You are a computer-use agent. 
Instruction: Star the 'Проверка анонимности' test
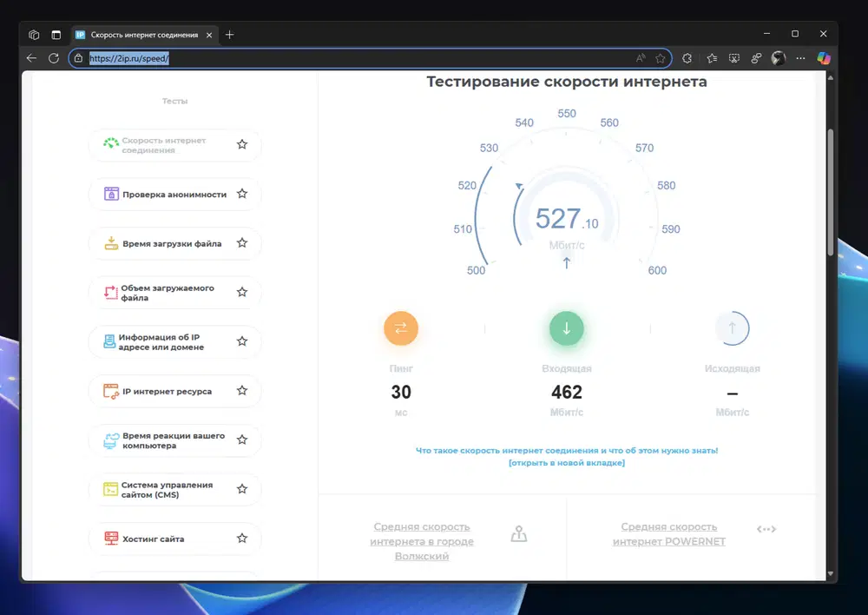tap(242, 194)
